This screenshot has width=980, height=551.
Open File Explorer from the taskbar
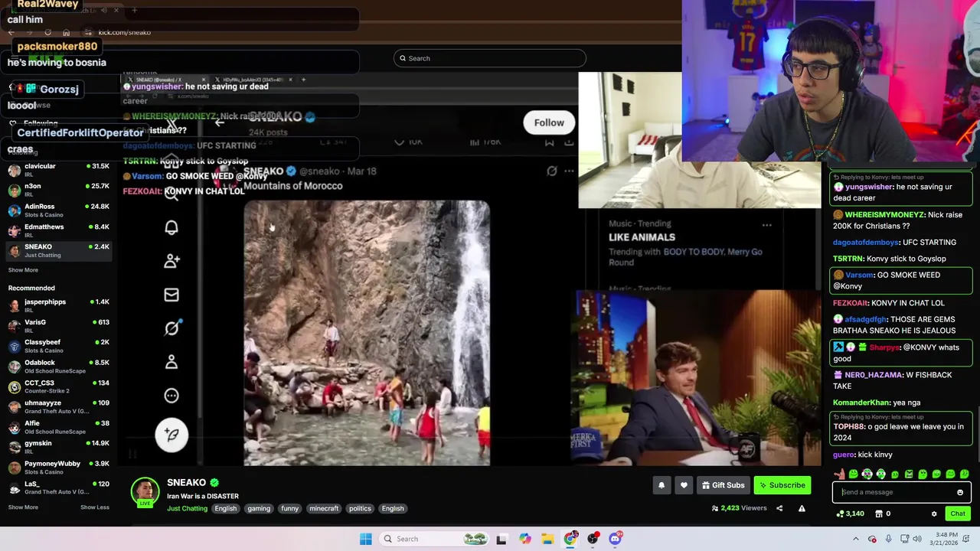[x=547, y=539]
